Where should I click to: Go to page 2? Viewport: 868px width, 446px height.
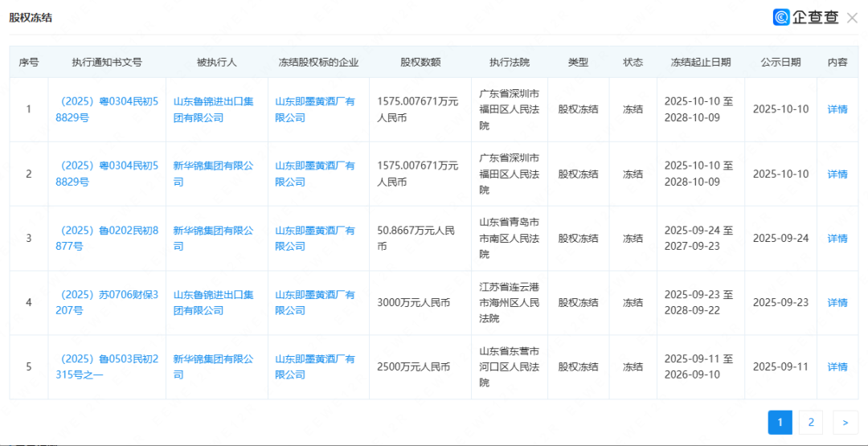[811, 422]
